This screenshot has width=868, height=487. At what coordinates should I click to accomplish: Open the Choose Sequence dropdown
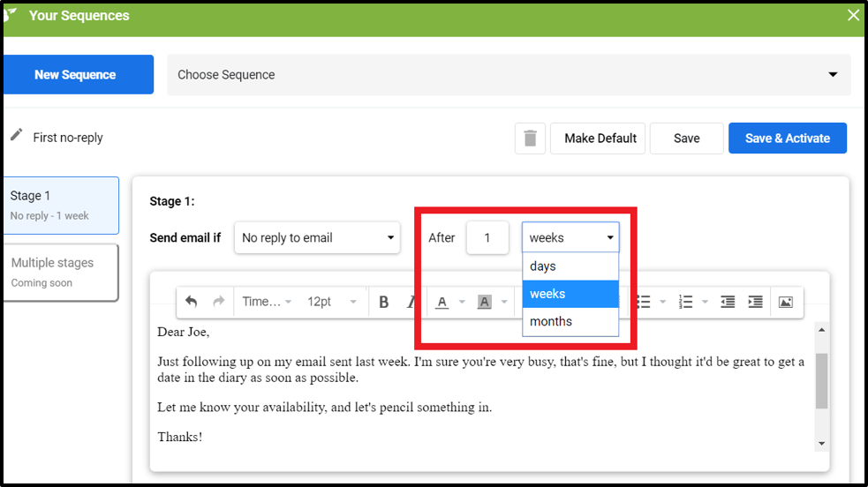[509, 75]
